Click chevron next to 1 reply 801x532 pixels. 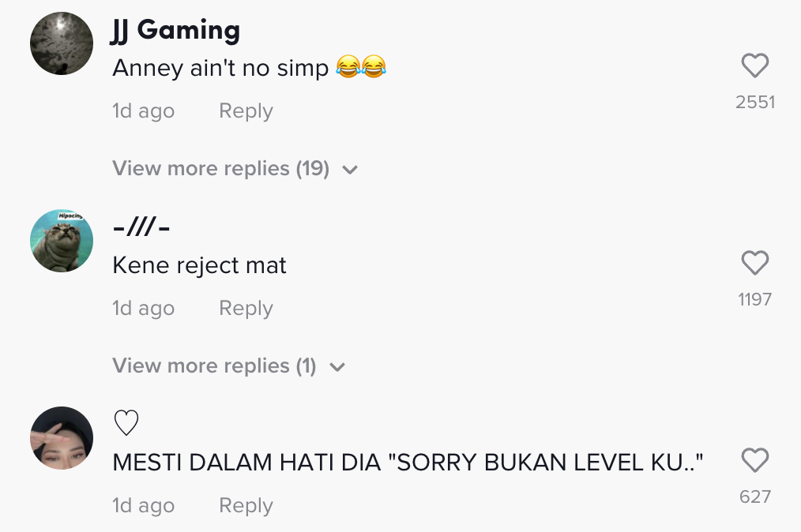click(337, 366)
